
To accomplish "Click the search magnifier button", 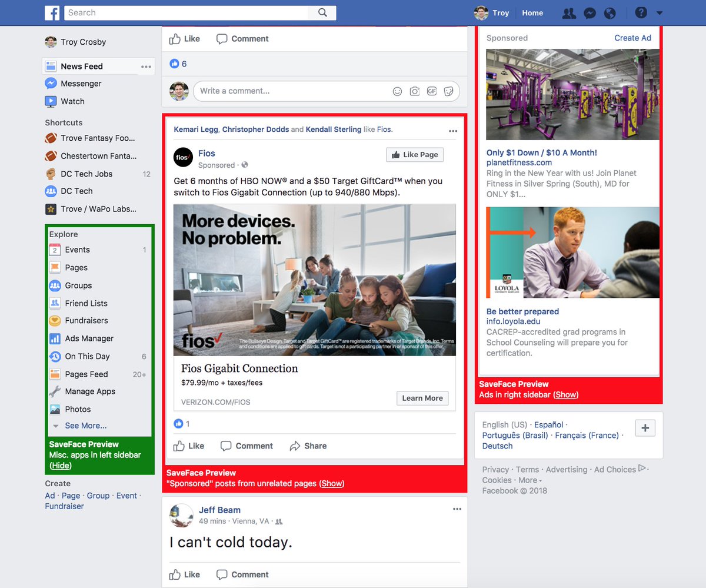I will tap(322, 12).
